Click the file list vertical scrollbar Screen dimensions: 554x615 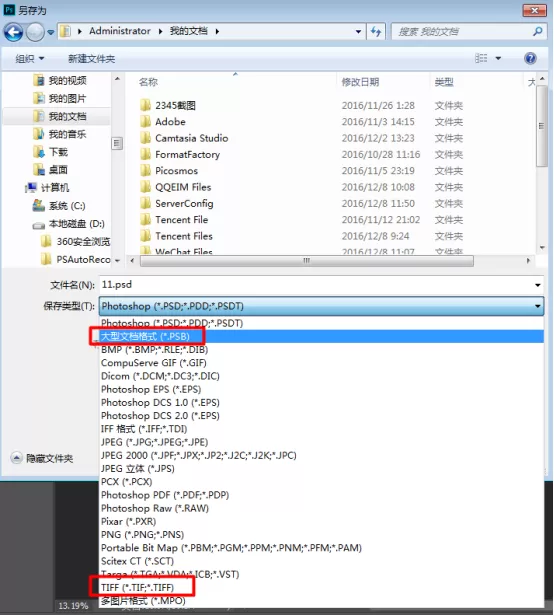coord(542,126)
